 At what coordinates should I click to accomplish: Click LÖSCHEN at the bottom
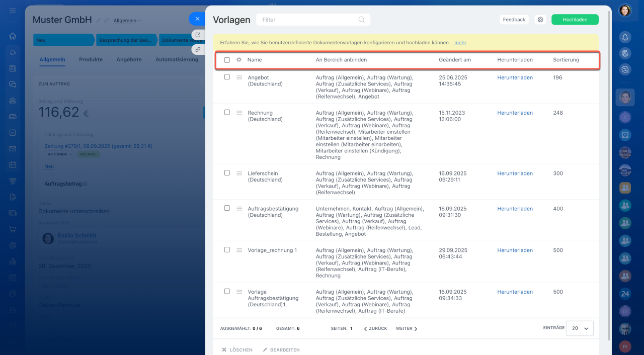pyautogui.click(x=237, y=350)
